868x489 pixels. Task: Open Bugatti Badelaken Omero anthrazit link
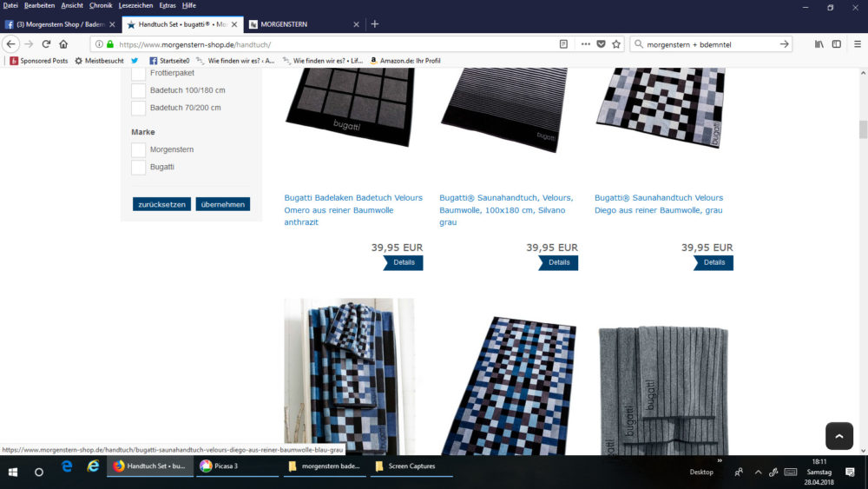tap(353, 210)
